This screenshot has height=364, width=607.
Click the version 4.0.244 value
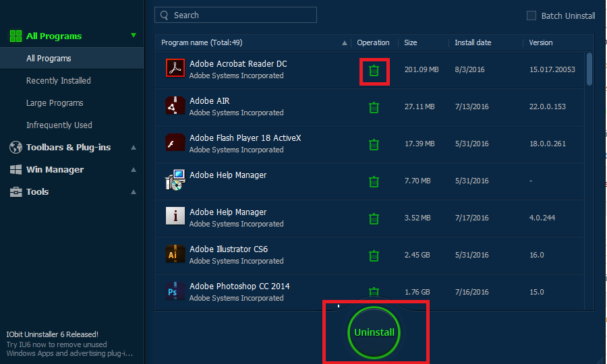click(x=542, y=218)
